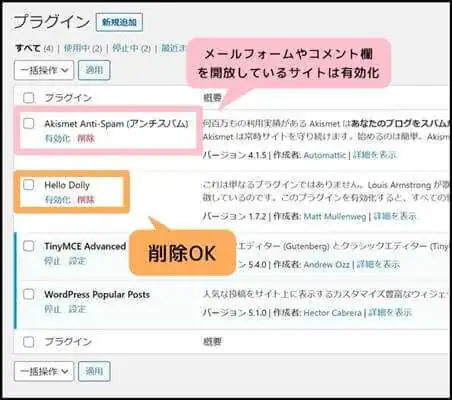452x400 pixels.
Task: Click 有効化 under Akismet Anti-Spam
Action: click(58, 138)
